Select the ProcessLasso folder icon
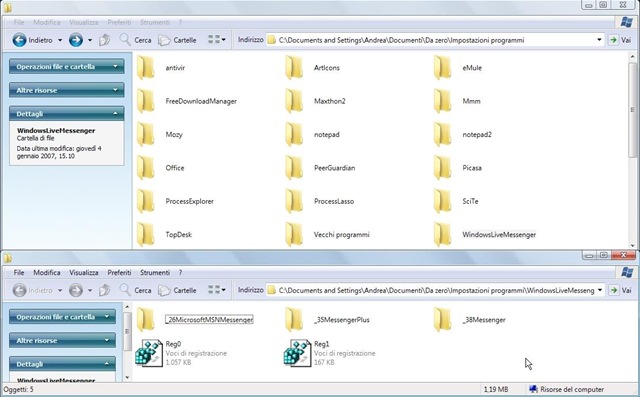640x397 pixels. tap(294, 202)
